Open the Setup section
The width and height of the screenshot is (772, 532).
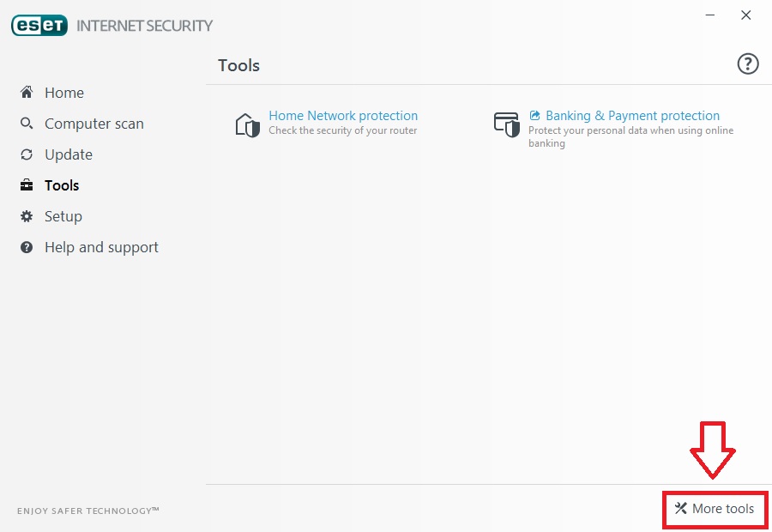tap(63, 216)
